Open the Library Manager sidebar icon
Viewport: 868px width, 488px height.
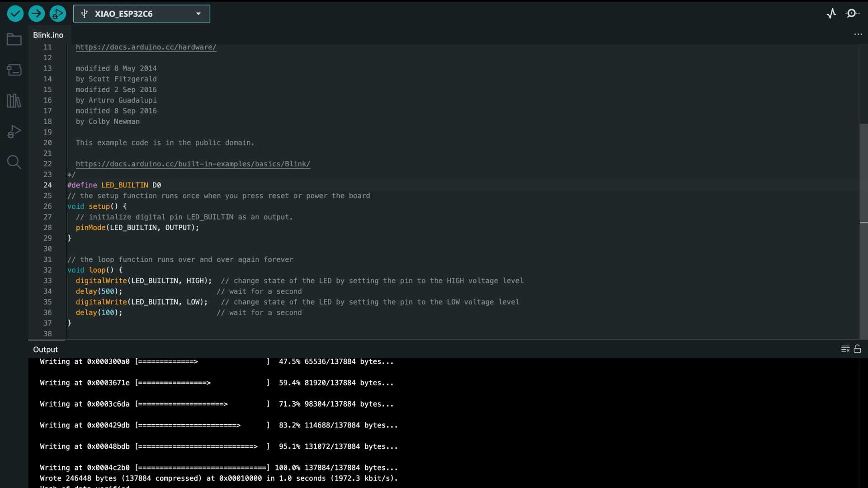[x=14, y=101]
